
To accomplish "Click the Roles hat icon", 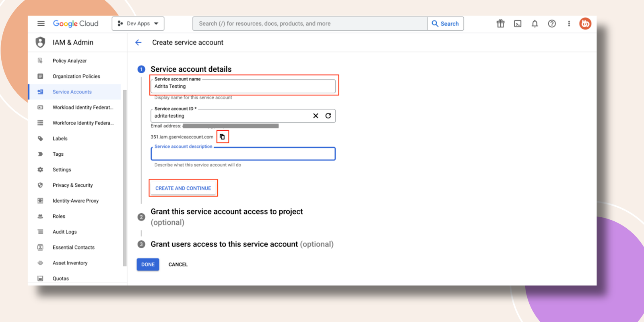I will [x=40, y=217].
